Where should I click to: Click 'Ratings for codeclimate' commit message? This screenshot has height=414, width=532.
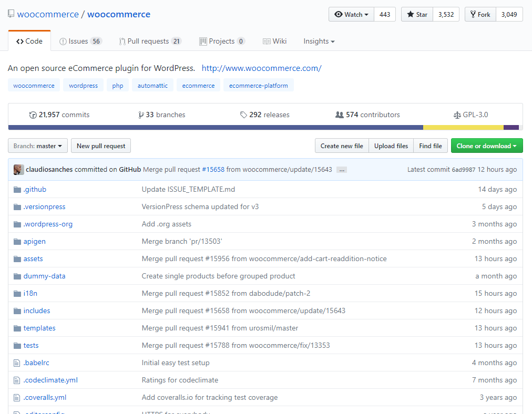click(x=180, y=380)
